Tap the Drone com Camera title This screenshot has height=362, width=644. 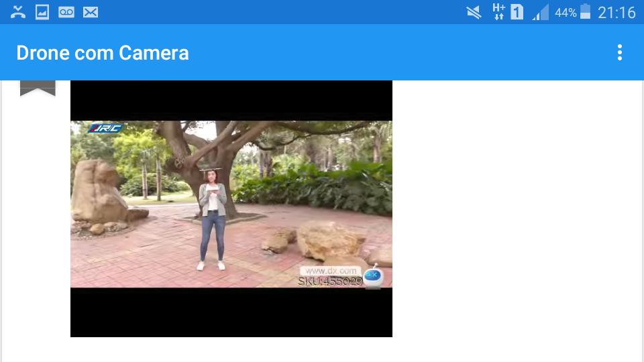pyautogui.click(x=103, y=53)
